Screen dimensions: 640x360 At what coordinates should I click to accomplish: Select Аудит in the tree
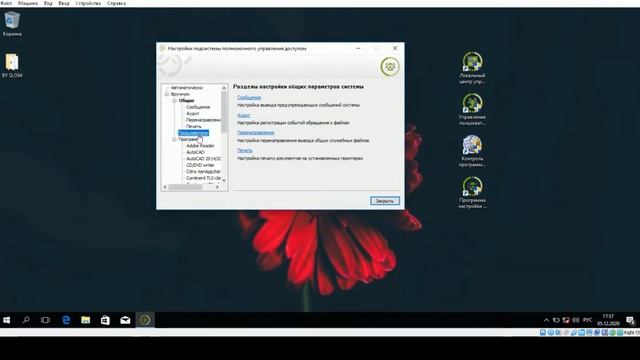pyautogui.click(x=193, y=113)
